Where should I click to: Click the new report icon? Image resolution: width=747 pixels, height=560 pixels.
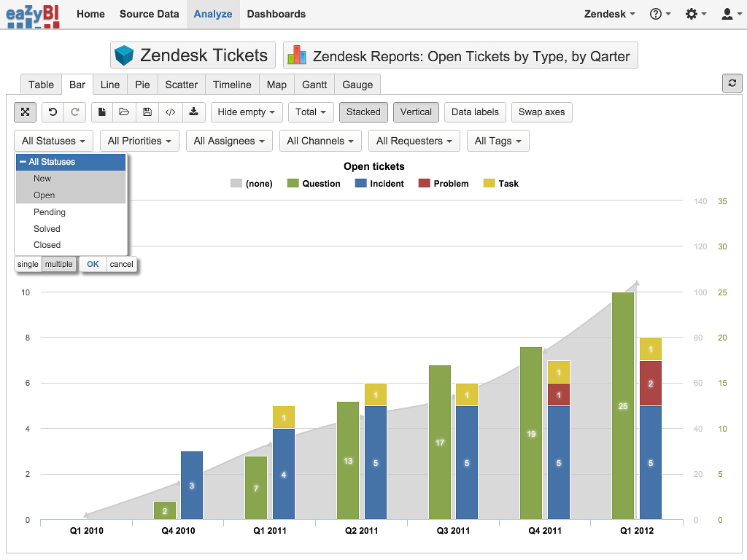click(x=102, y=112)
